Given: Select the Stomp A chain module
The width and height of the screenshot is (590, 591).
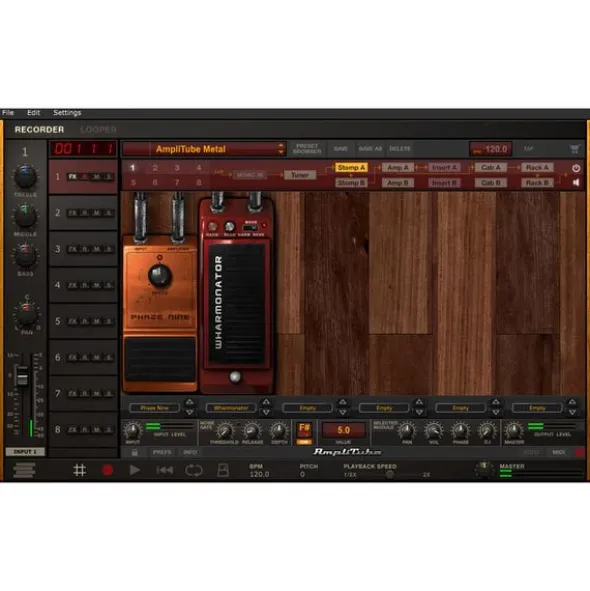Looking at the screenshot, I should [351, 167].
